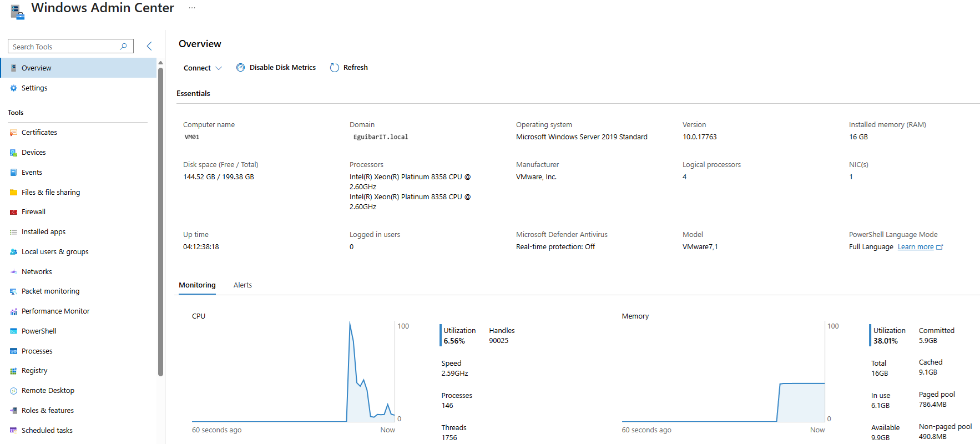Click the Overview server icon in sidebar
Viewport: 980px width, 444px height.
[x=13, y=68]
